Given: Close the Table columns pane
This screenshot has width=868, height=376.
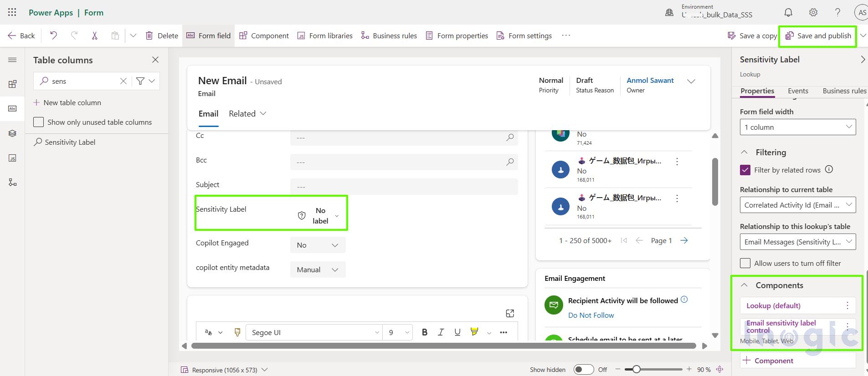Looking at the screenshot, I should 155,60.
